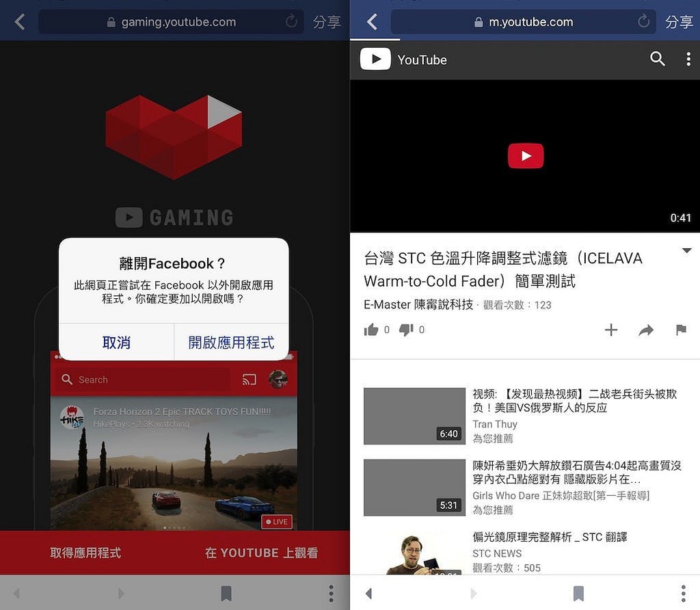Reload the gaming.youtube.com page
Screen dimensions: 700x610
[x=291, y=21]
